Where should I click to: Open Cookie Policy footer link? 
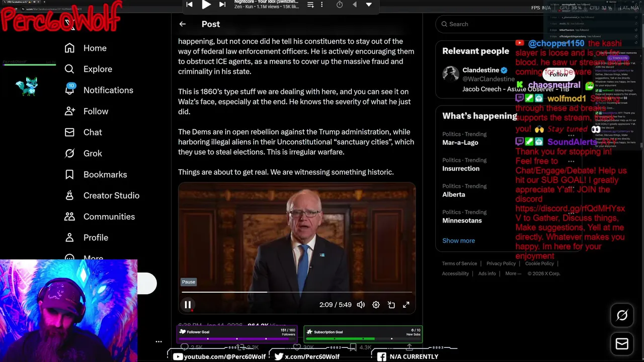[539, 263]
